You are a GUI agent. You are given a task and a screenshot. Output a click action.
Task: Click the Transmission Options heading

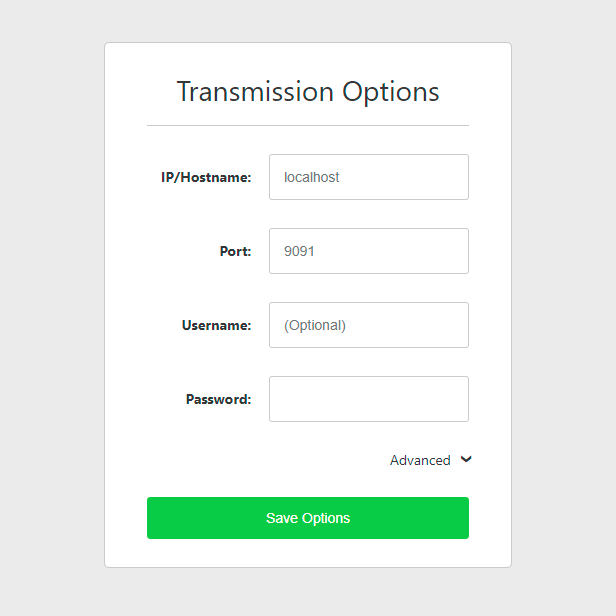coord(308,92)
